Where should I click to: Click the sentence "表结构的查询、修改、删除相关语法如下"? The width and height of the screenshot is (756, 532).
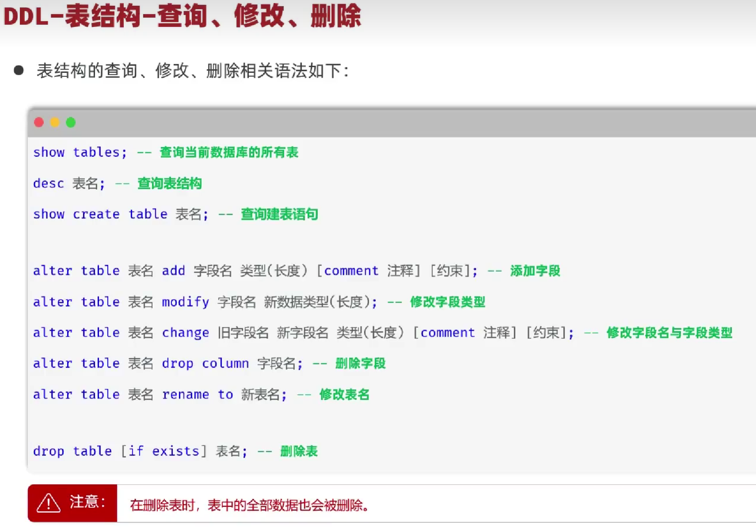(x=193, y=71)
